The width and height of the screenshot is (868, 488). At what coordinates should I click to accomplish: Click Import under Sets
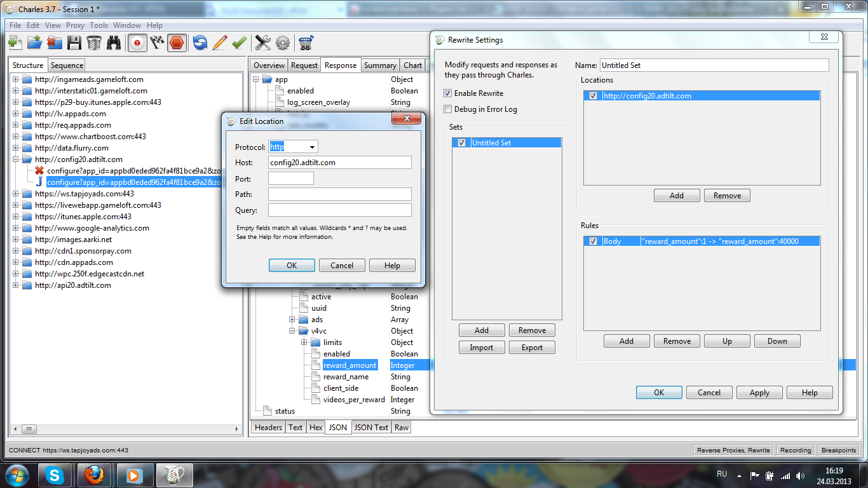pos(481,348)
